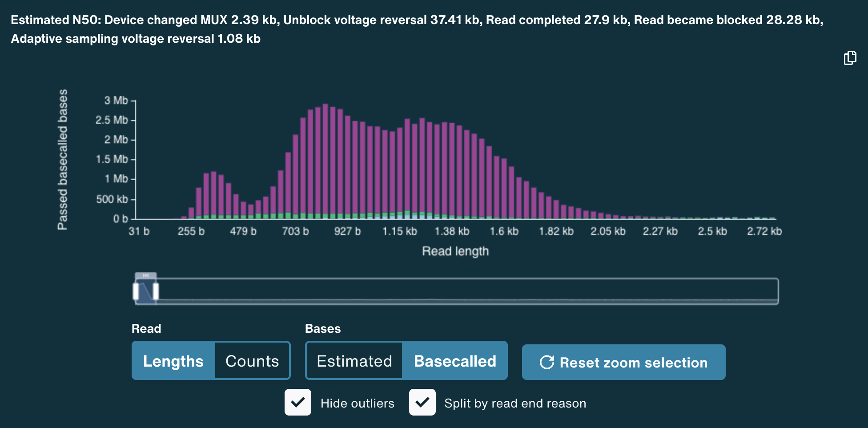Click the tallest purple histogram bar
The image size is (868, 428).
point(325,161)
